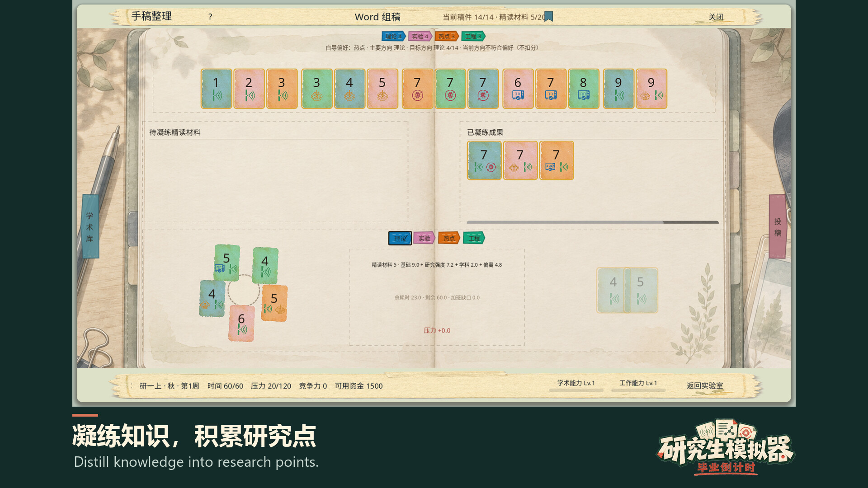This screenshot has height=488, width=868.
Task: Click 返回实验室 button
Action: [x=705, y=385]
